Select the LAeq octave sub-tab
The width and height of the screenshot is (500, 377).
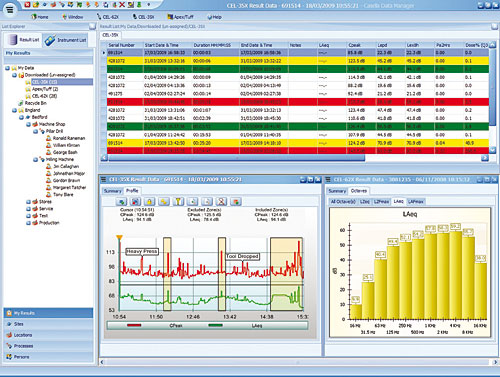click(x=398, y=201)
